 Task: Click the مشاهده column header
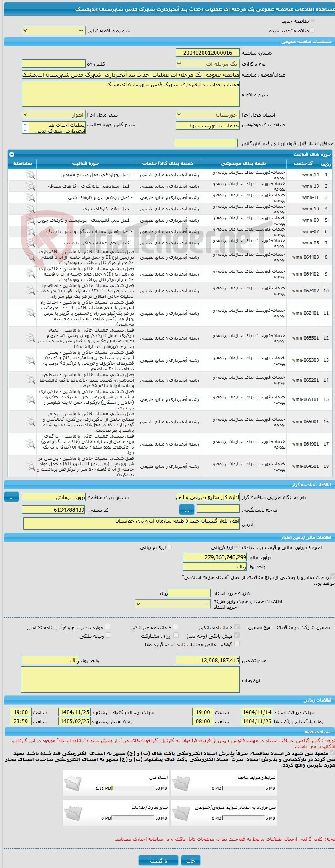click(23, 163)
